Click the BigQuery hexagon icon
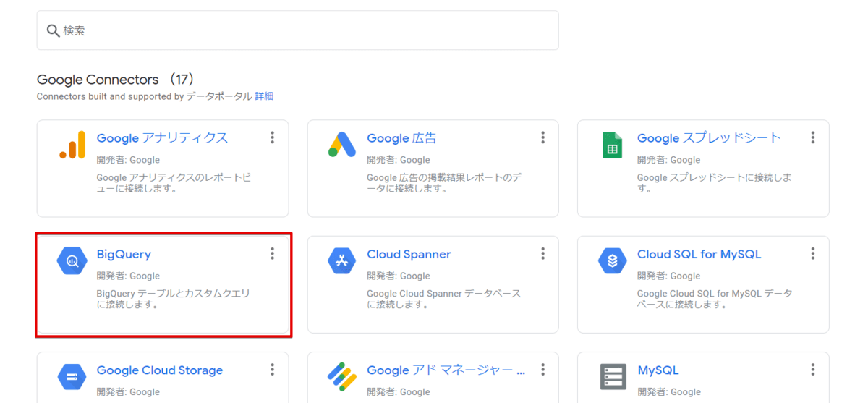Viewport: 868px width, 403px height. 72,261
